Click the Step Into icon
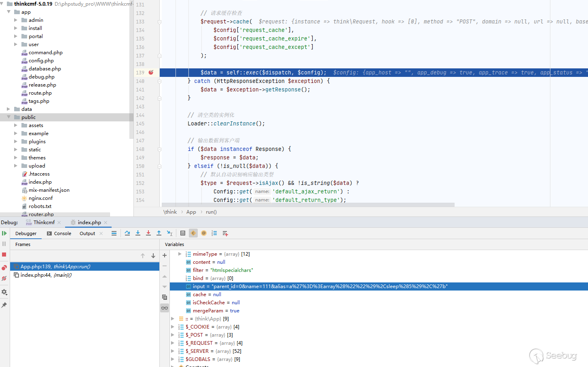The image size is (588, 367). tap(138, 233)
